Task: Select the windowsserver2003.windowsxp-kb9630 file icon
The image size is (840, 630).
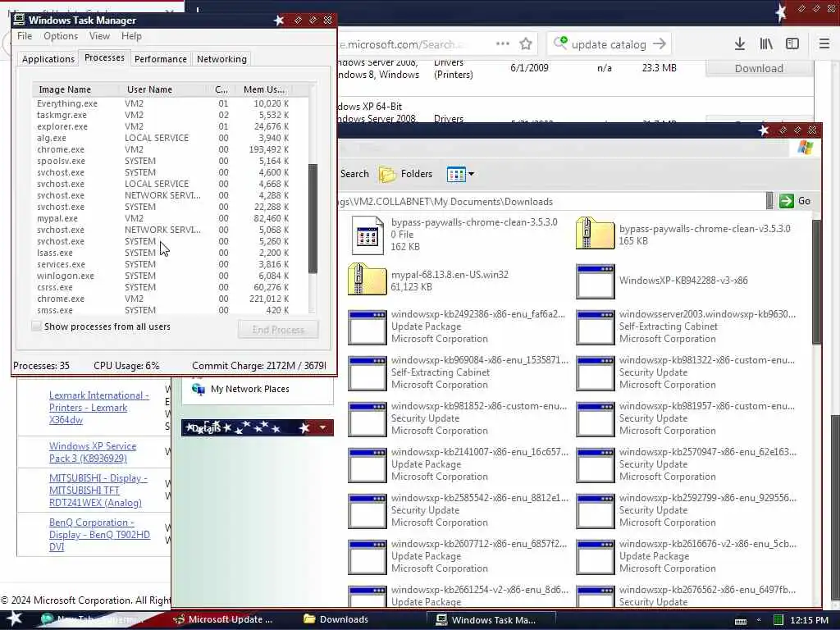Action: [x=596, y=326]
